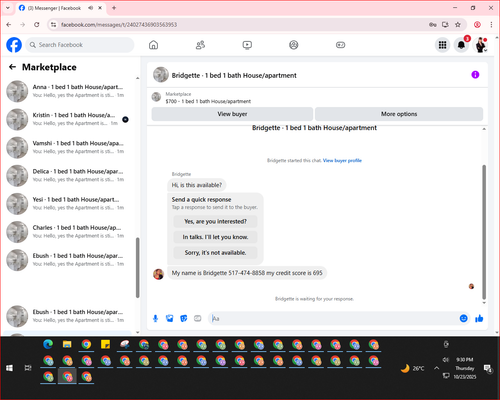Open the Windows action center notifications
500x400 pixels.
pos(488,368)
